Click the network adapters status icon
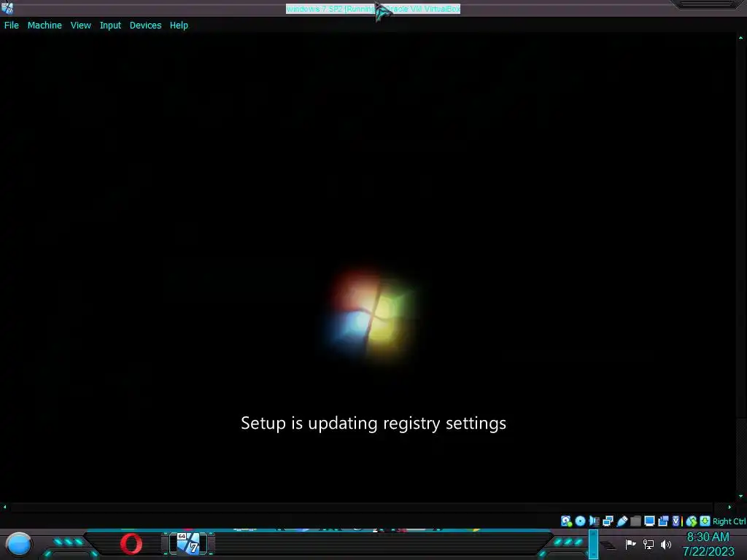 (608, 521)
